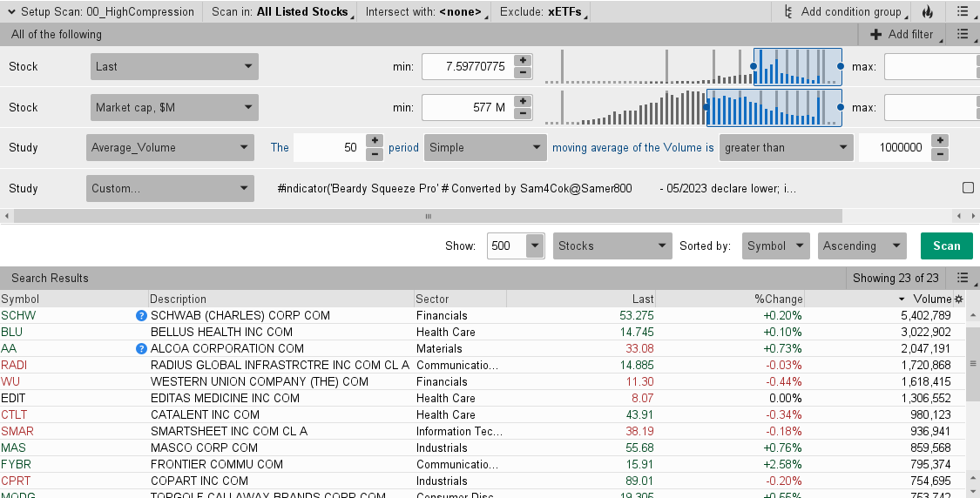Click the Market cap max value field
The width and height of the screenshot is (980, 498).
[x=931, y=107]
